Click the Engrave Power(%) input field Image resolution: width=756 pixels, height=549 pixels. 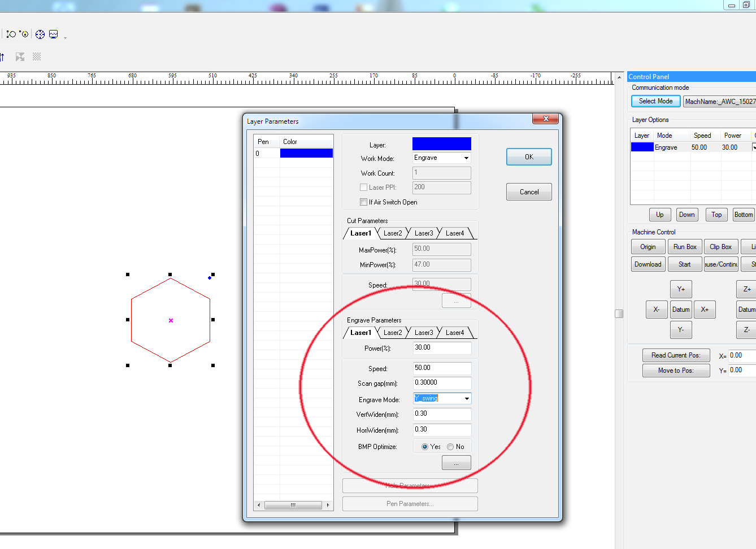(442, 348)
